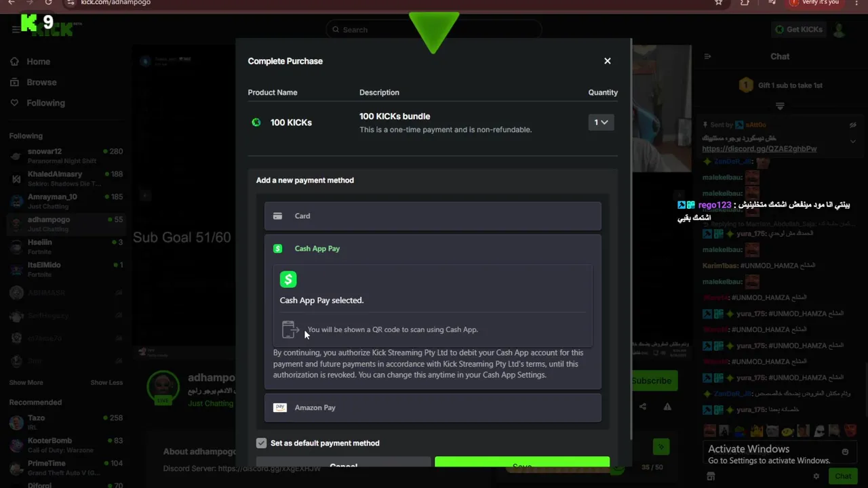Open the browser extensions icon
The image size is (868, 488).
click(x=745, y=3)
